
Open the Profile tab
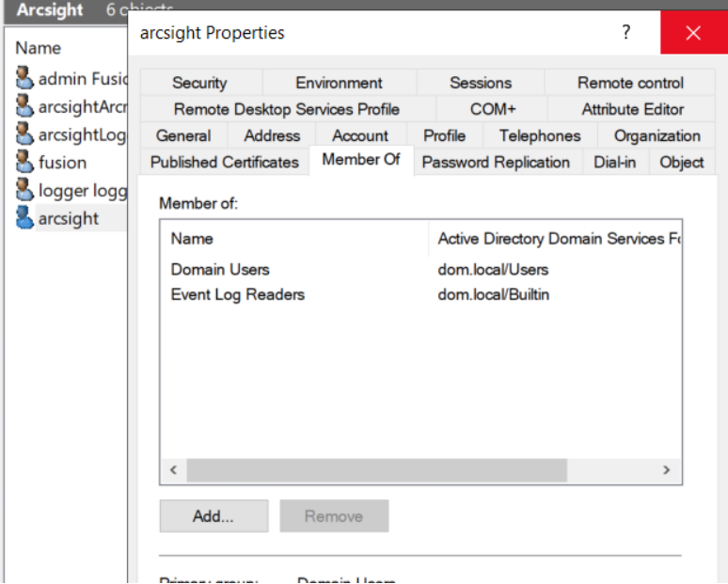click(x=444, y=135)
